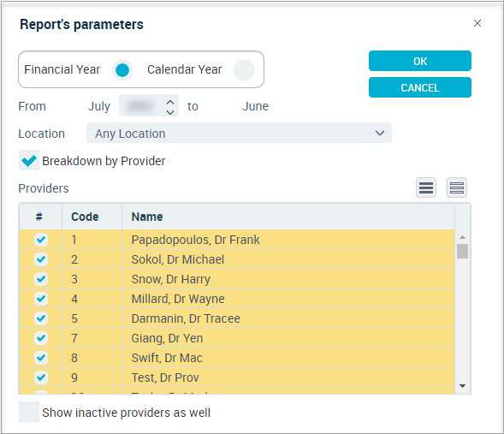
Task: Open the Location dropdown
Action: [x=239, y=133]
